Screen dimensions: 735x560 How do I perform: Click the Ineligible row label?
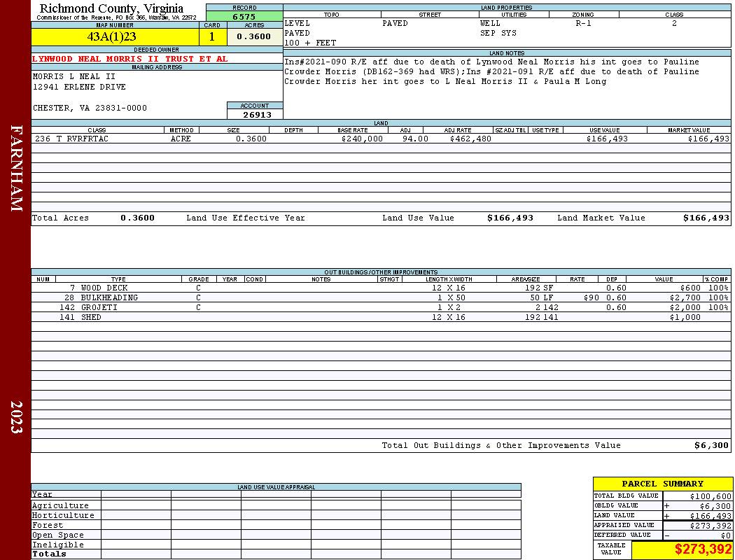tap(57, 545)
